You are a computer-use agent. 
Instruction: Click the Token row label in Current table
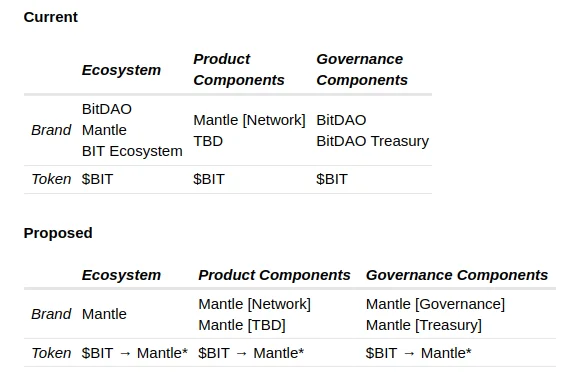pos(51,179)
